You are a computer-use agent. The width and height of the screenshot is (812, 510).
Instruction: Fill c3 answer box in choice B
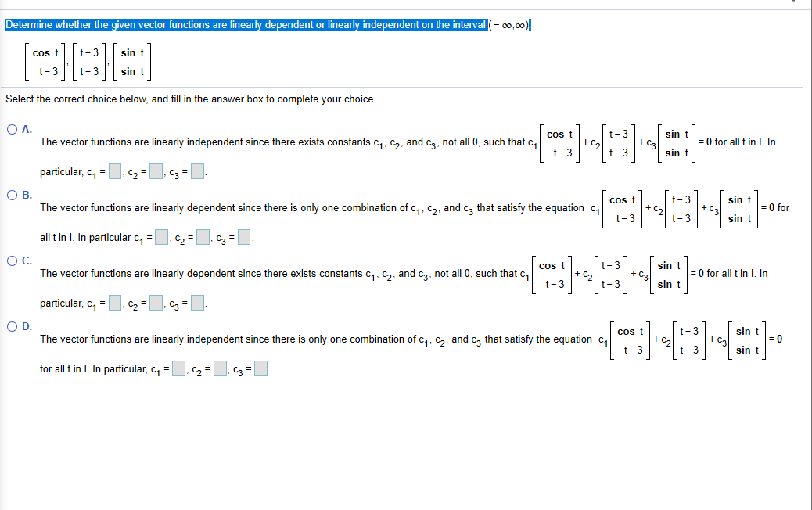[244, 237]
